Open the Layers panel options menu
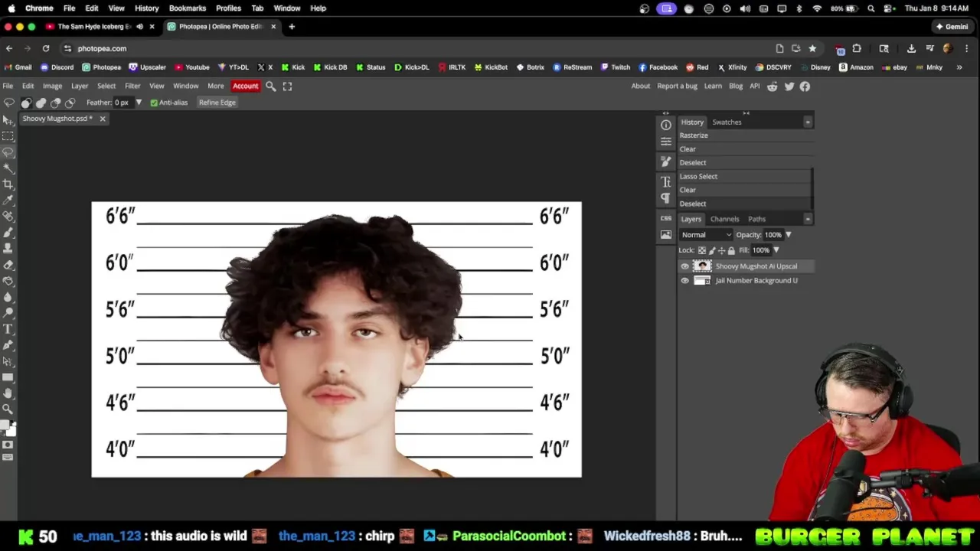Viewport: 980px width, 551px height. [807, 220]
